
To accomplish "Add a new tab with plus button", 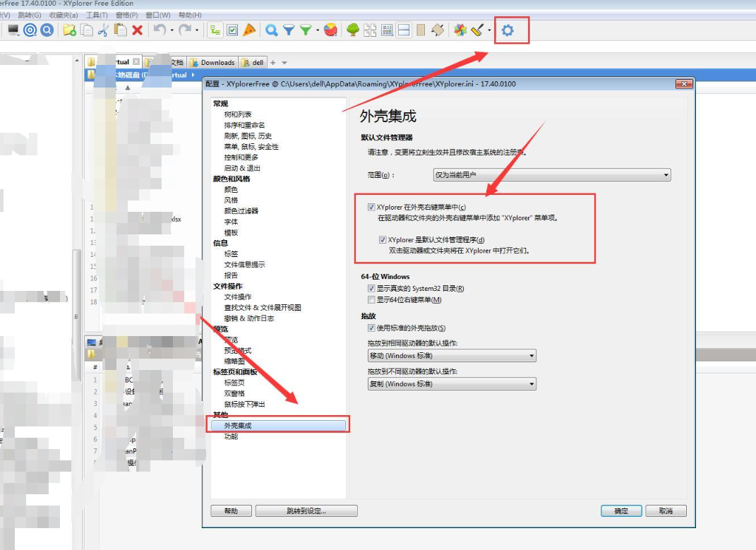I will [273, 63].
